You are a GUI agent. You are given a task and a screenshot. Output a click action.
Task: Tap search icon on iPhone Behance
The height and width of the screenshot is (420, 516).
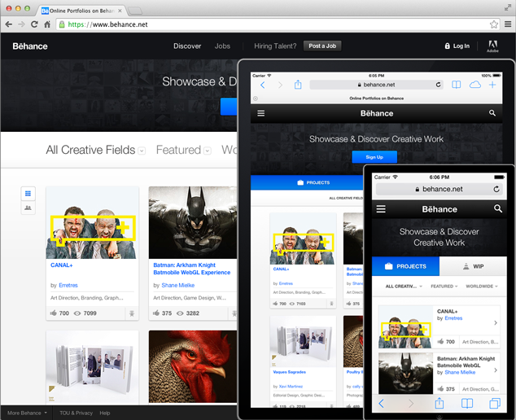(498, 208)
